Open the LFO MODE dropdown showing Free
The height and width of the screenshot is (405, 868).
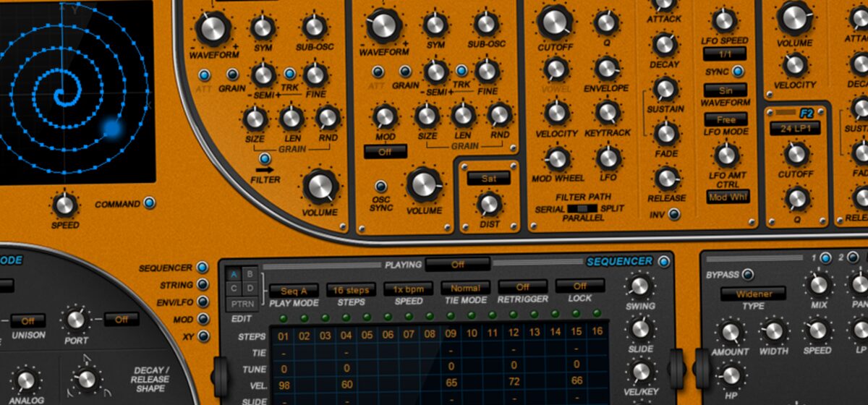click(x=726, y=119)
